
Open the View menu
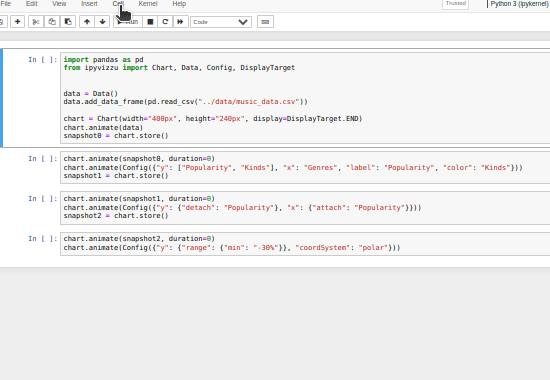point(59,4)
